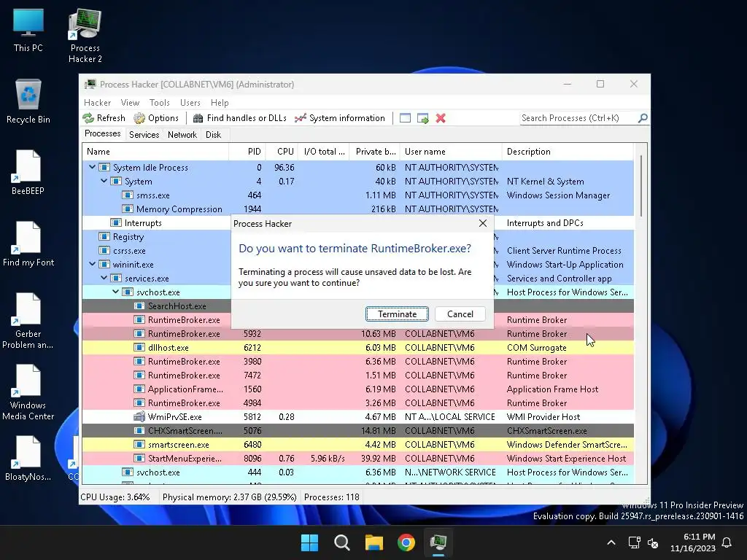This screenshot has width=747, height=560.
Task: Click the CPU Usage status bar entry
Action: pyautogui.click(x=115, y=497)
